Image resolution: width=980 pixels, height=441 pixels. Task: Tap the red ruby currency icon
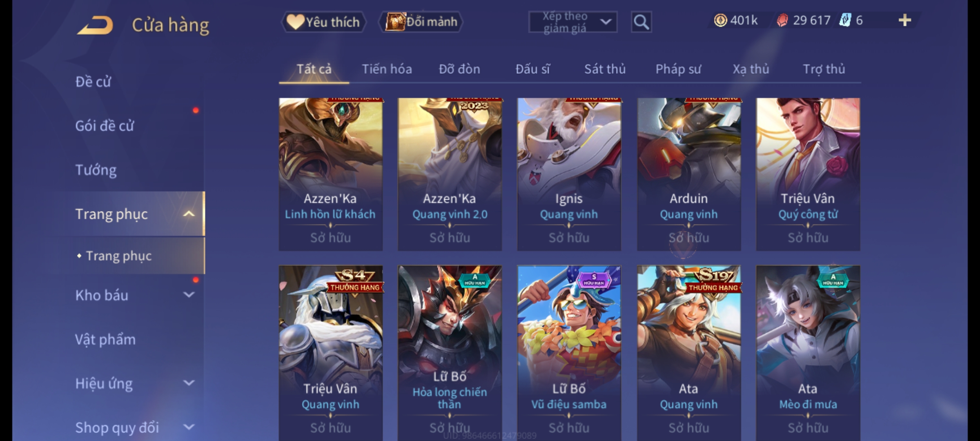point(782,20)
